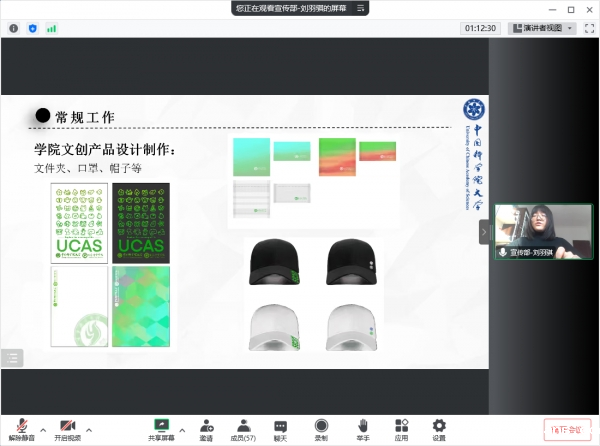Click the blue security shield icon
The image size is (600, 446).
pos(33,29)
